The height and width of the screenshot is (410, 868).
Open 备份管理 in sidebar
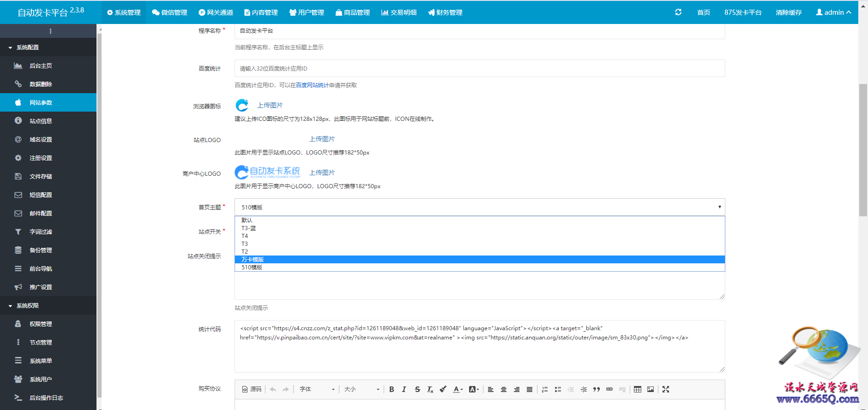point(48,250)
